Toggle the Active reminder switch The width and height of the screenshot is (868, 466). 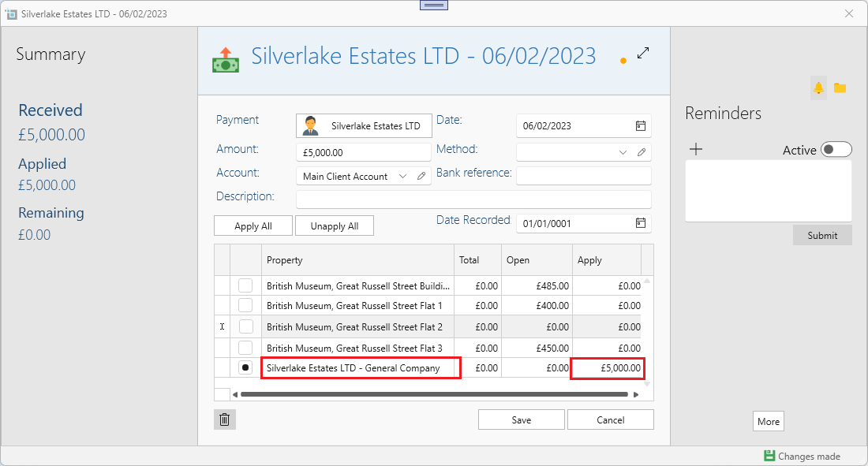pos(836,150)
